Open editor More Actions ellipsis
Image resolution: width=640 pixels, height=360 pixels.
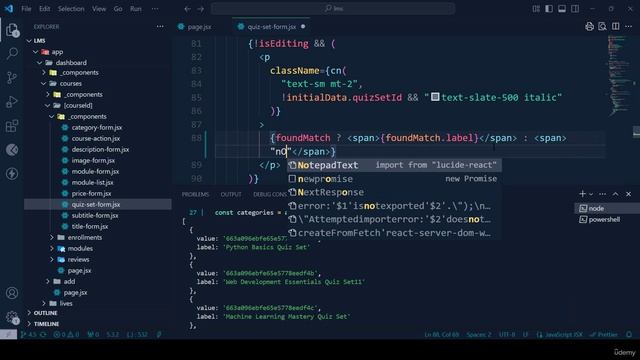[629, 27]
